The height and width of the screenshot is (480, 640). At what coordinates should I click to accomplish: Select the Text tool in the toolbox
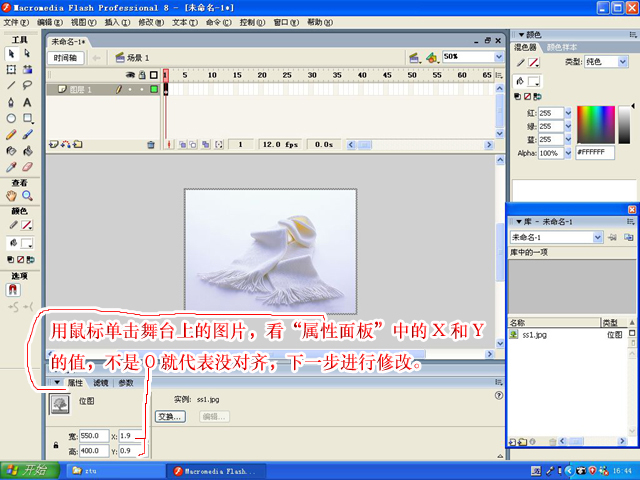point(27,101)
